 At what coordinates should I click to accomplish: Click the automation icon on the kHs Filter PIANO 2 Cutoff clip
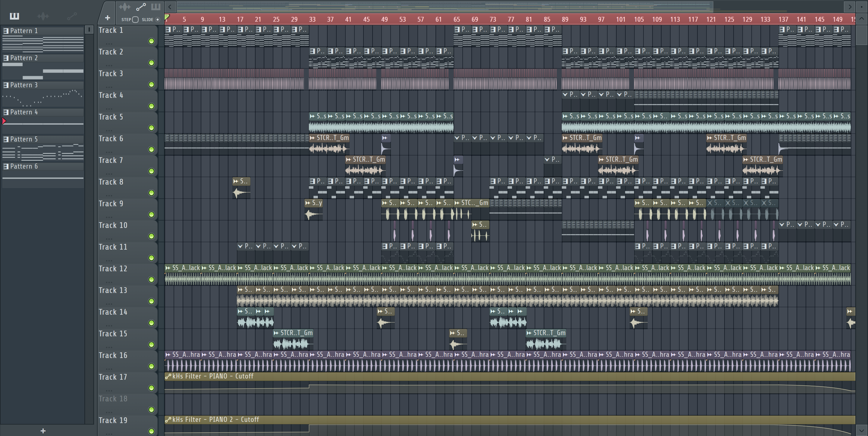(168, 420)
